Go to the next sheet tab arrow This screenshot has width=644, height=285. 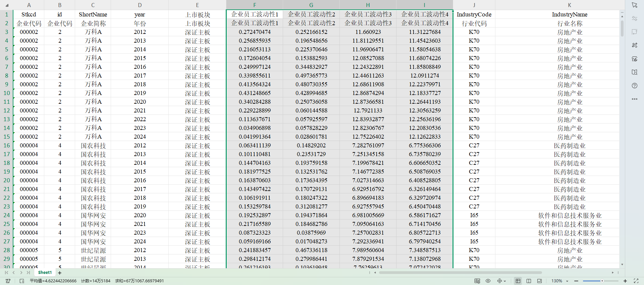tap(21, 273)
